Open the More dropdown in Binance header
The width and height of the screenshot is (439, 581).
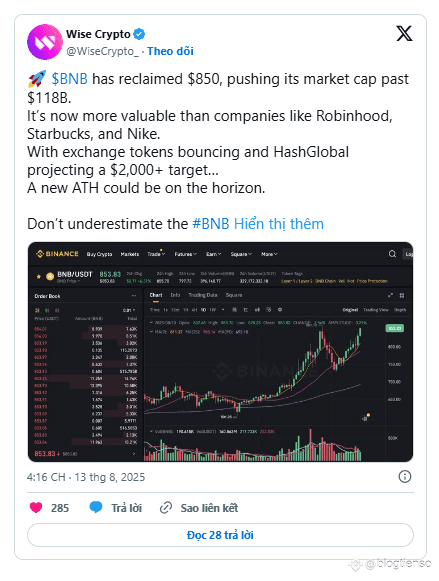(x=269, y=254)
